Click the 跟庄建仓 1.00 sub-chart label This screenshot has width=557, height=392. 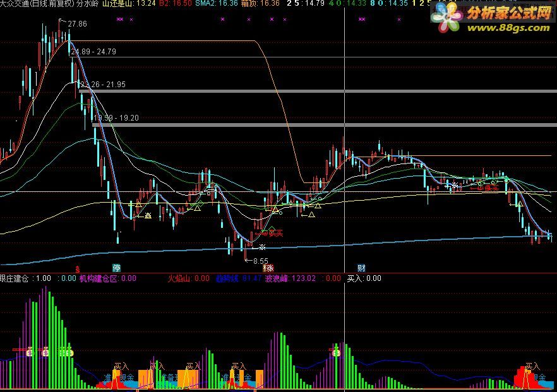click(25, 278)
